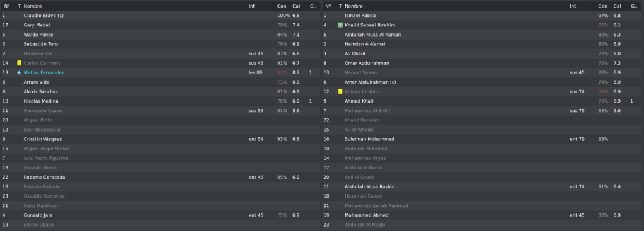Sort right table by Nº column header
This screenshot has height=231, width=644.
click(x=328, y=6)
